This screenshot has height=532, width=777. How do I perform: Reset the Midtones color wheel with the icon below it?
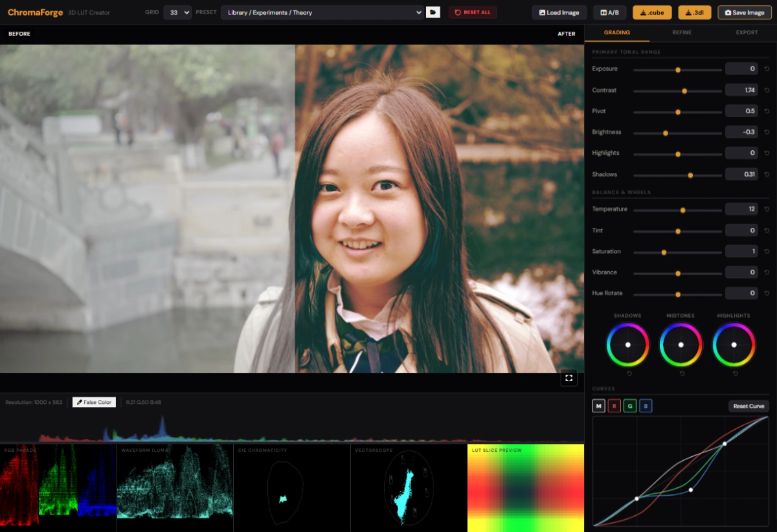(x=682, y=373)
